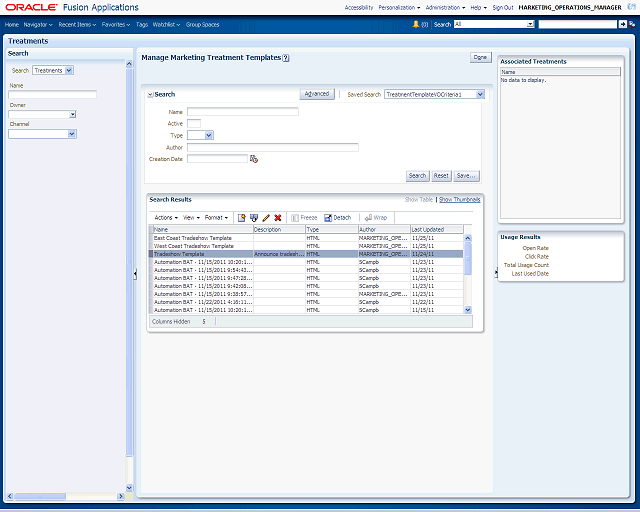Click the Accessibility link
This screenshot has height=512, width=640.
pyautogui.click(x=359, y=7)
